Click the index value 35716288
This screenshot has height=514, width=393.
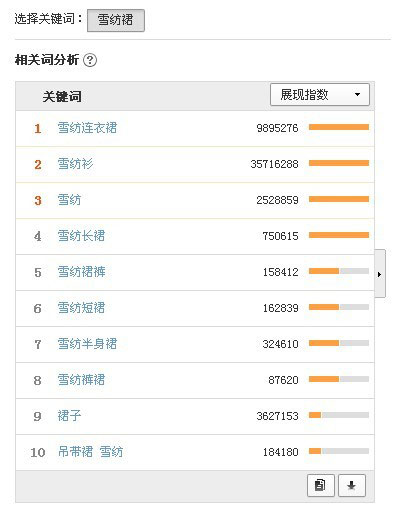click(x=274, y=164)
